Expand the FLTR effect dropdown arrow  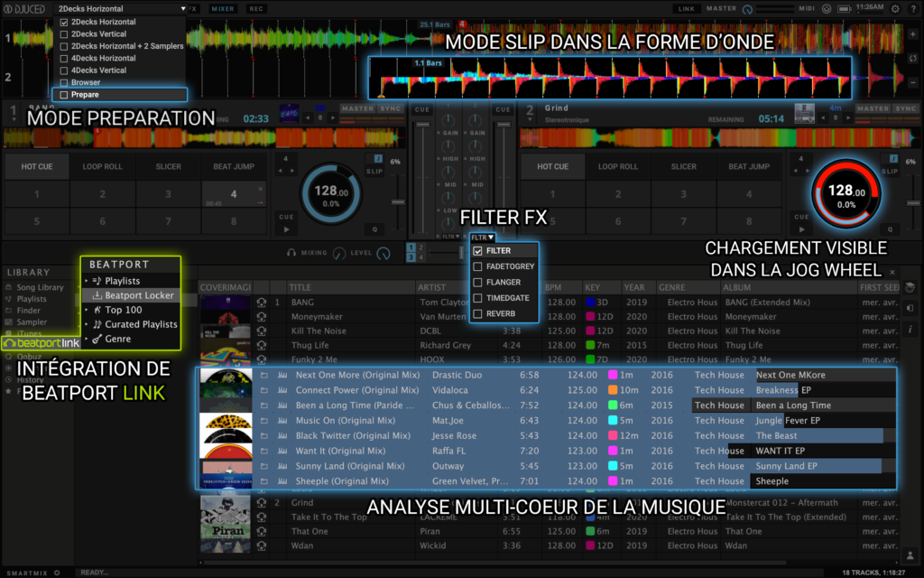(491, 237)
